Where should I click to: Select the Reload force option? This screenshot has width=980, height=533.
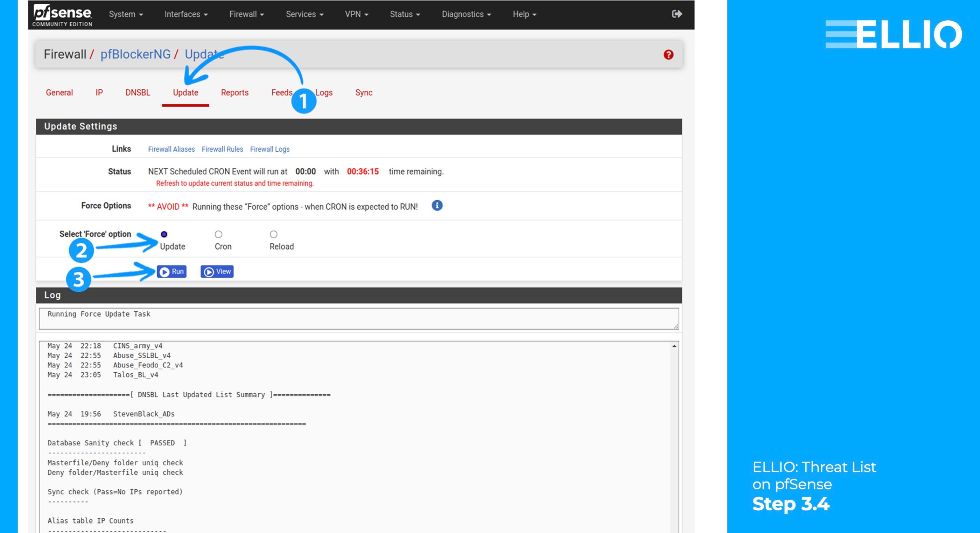pyautogui.click(x=273, y=234)
